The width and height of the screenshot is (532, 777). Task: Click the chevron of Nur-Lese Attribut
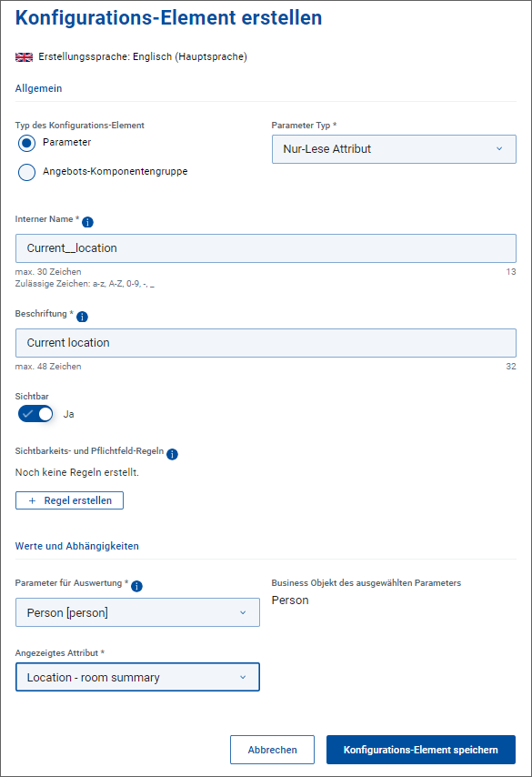[499, 148]
